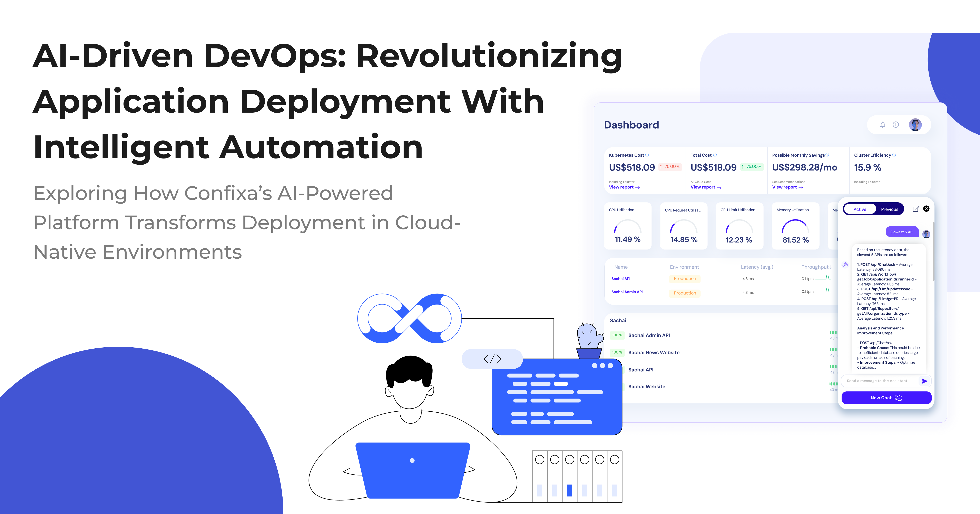Switch the assistant view to Previous chats
980x514 pixels.
(889, 209)
